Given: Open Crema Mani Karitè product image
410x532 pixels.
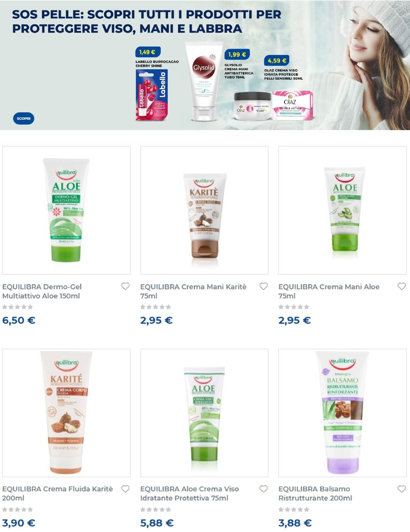Looking at the screenshot, I should 204,210.
